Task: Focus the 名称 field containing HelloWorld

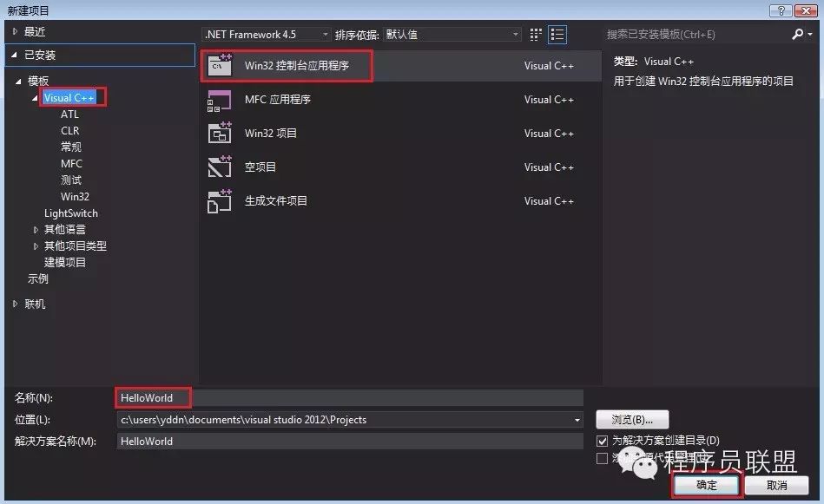Action: coord(349,398)
